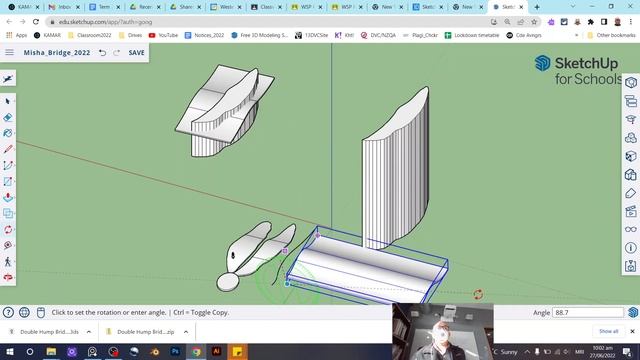
Task: Open the Scenes panel
Action: click(631, 211)
